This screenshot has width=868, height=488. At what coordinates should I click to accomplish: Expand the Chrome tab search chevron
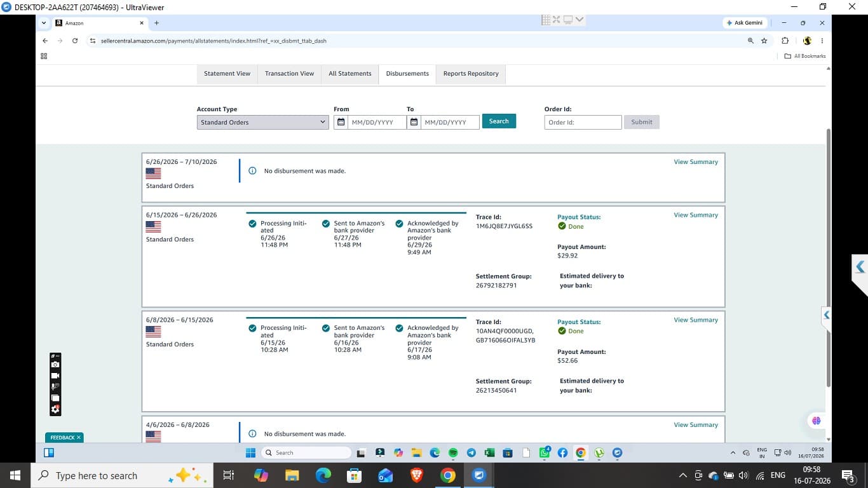[x=44, y=23]
